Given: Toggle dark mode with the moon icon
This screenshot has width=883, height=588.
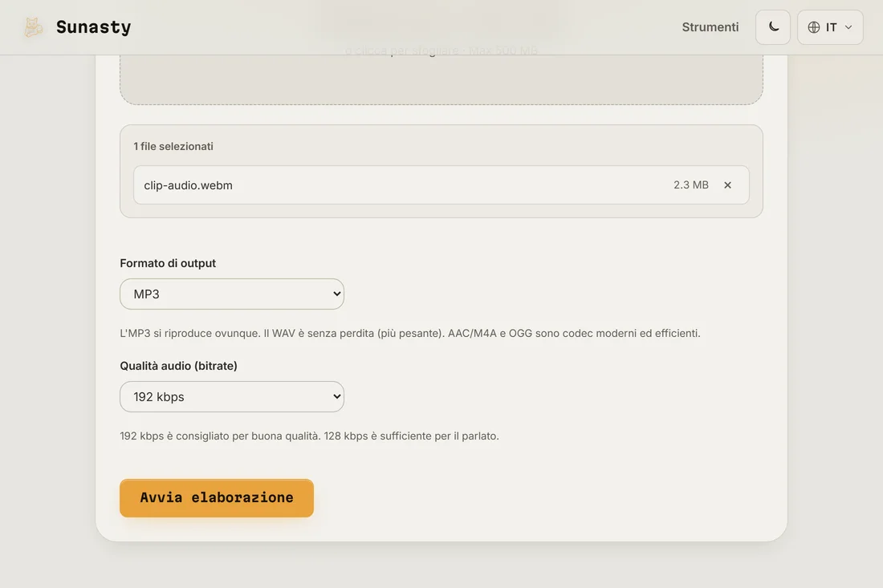Looking at the screenshot, I should [x=772, y=27].
